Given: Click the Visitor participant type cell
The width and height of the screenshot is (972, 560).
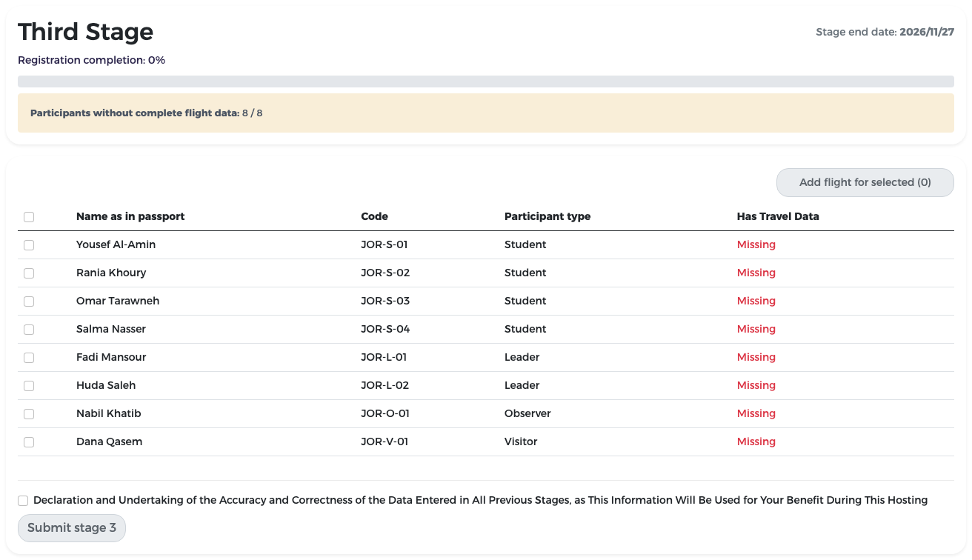Looking at the screenshot, I should (x=521, y=441).
